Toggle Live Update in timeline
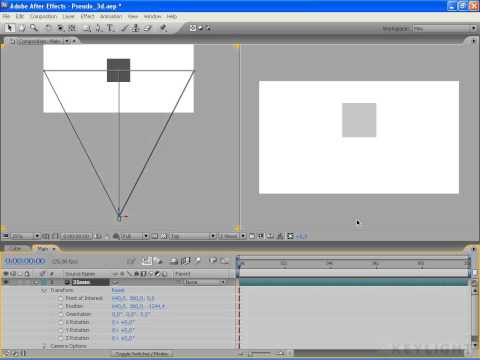The height and width of the screenshot is (360, 480). pyautogui.click(x=147, y=261)
